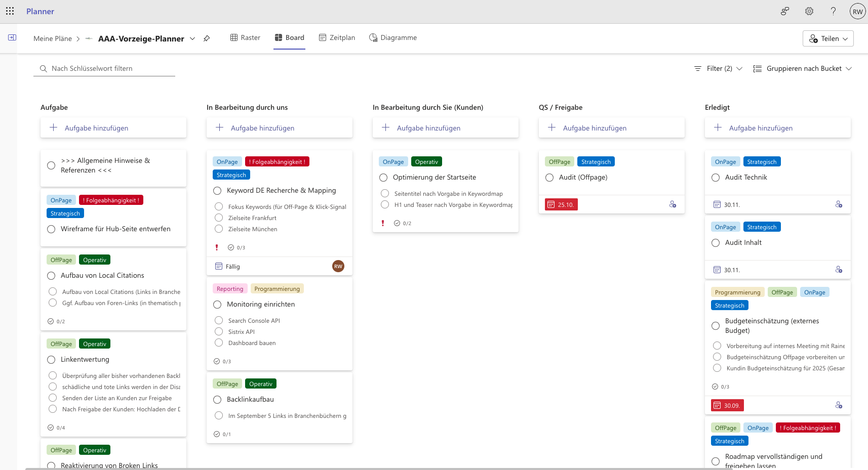
Task: Open the Copilot people-chat icon in header
Action: (x=785, y=11)
